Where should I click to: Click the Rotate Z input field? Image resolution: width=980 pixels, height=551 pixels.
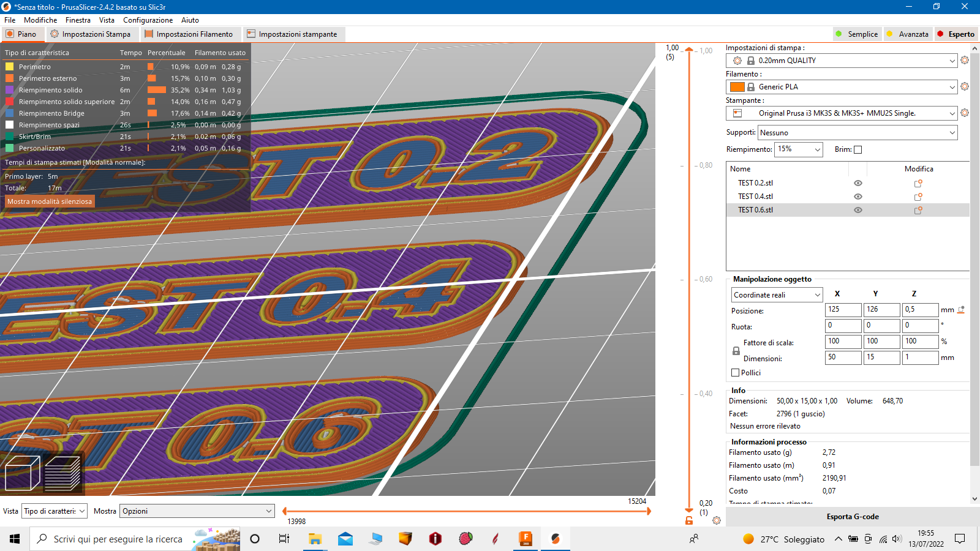point(921,326)
